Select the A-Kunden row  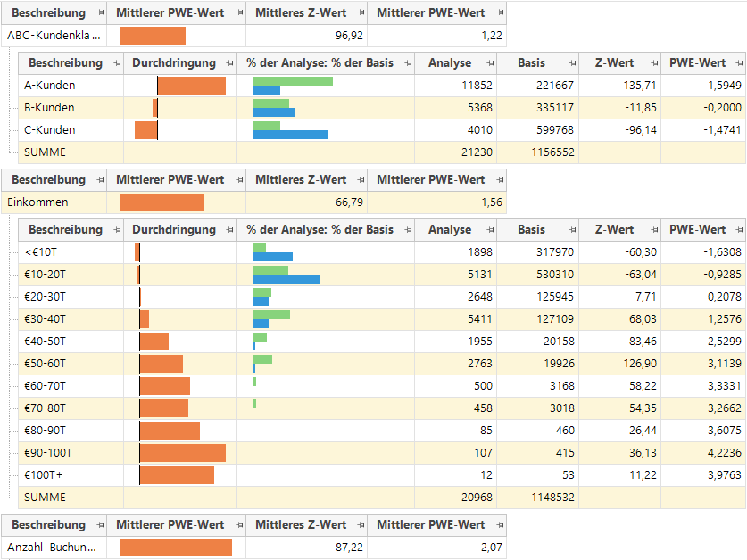[382, 86]
